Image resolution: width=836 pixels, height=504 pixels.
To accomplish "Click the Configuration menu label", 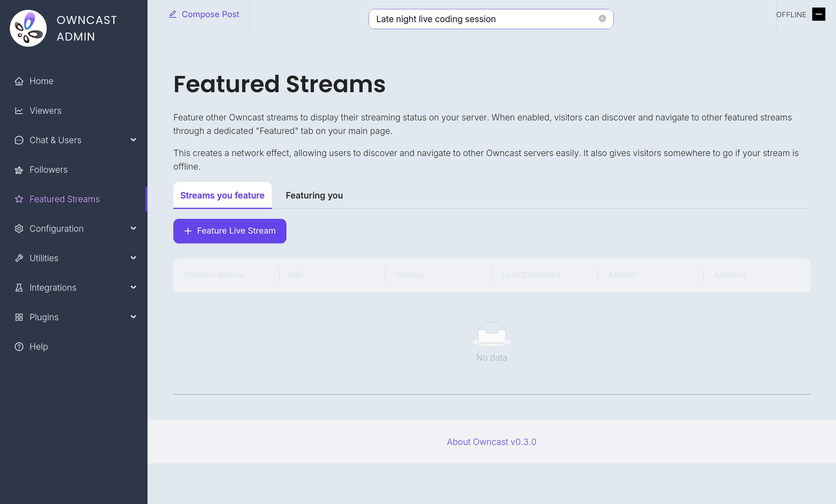I will [x=56, y=229].
